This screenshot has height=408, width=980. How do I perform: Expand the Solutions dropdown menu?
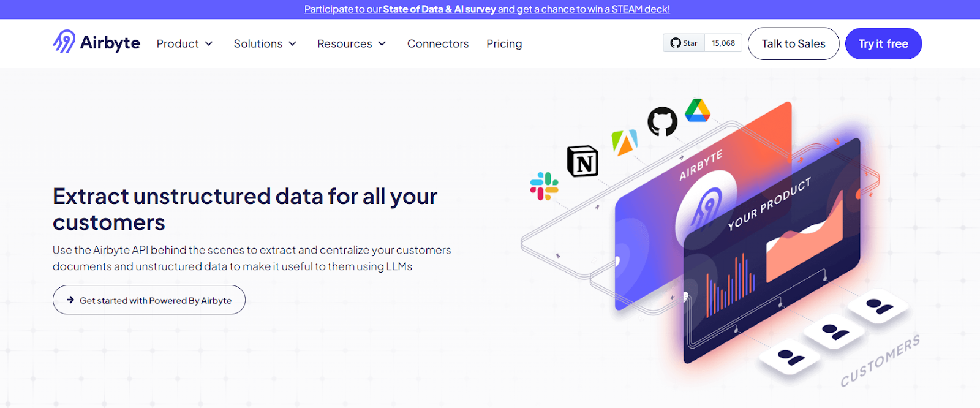click(265, 43)
